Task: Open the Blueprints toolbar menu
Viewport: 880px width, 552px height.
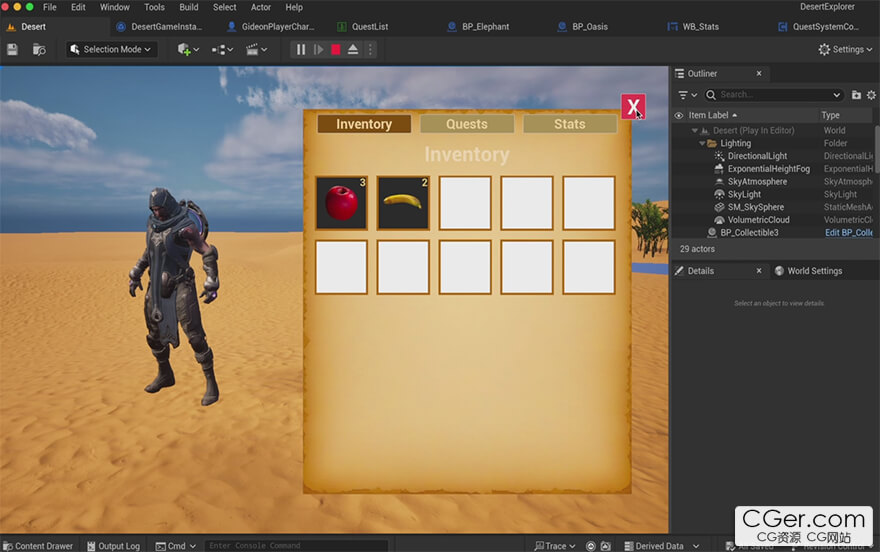Action: tap(222, 49)
